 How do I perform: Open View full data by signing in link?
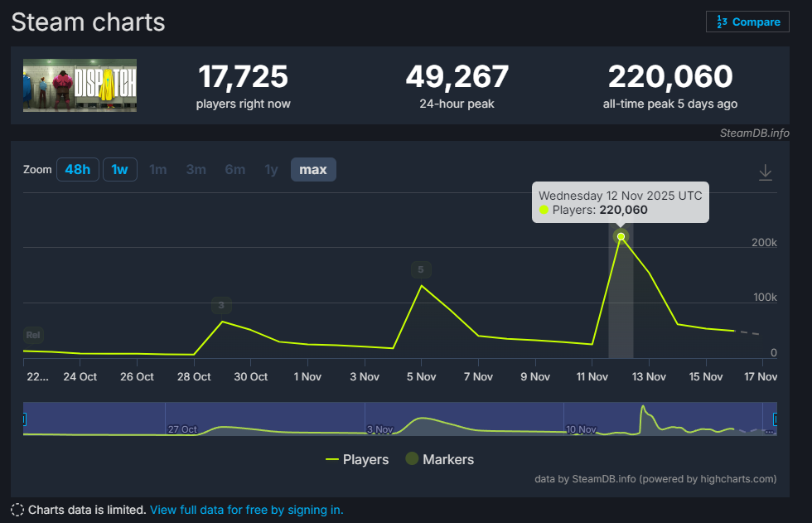point(247,510)
